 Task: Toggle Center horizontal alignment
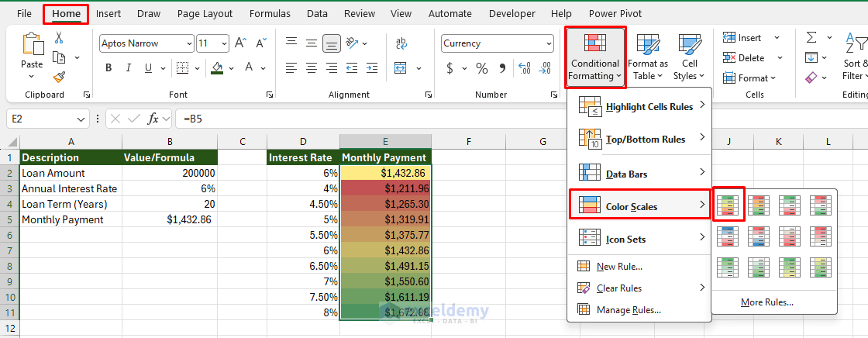coord(312,67)
